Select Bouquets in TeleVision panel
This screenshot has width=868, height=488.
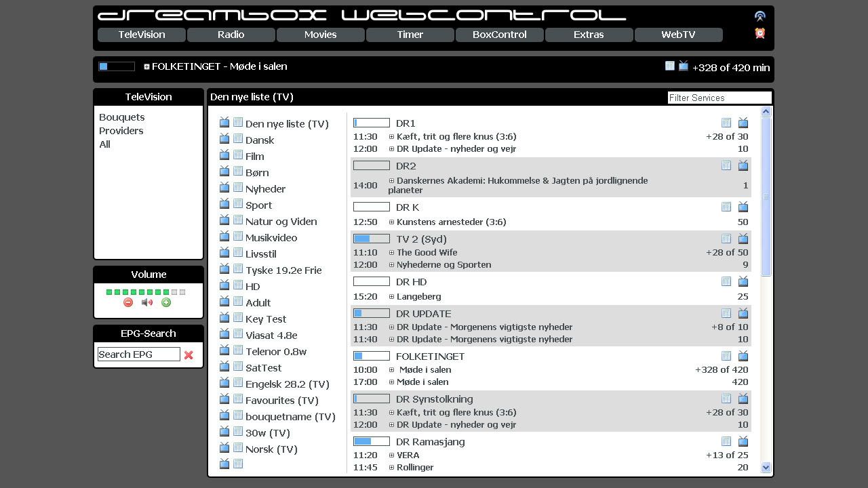[x=122, y=117]
